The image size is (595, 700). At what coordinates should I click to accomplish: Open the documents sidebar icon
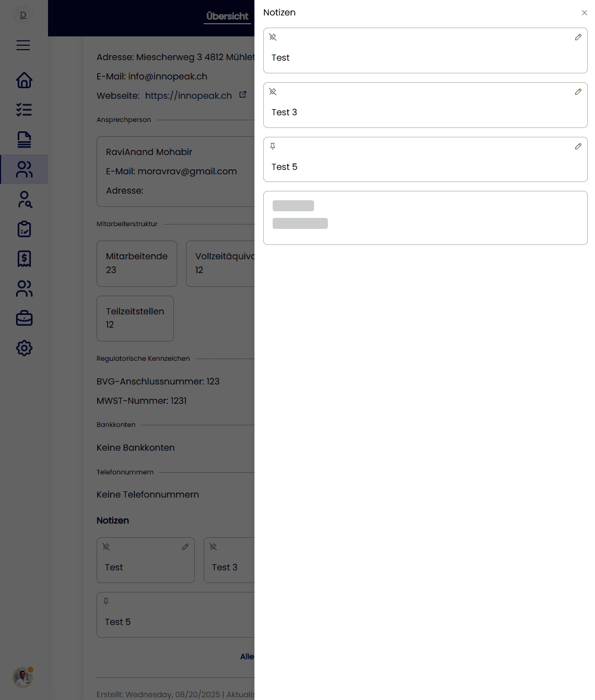coord(24,140)
